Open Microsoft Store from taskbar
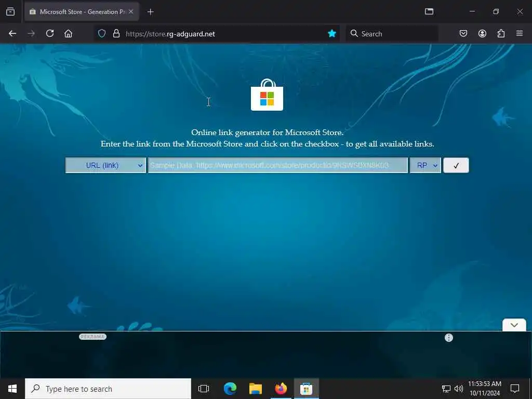Screen dimensions: 532x399 (307, 389)
